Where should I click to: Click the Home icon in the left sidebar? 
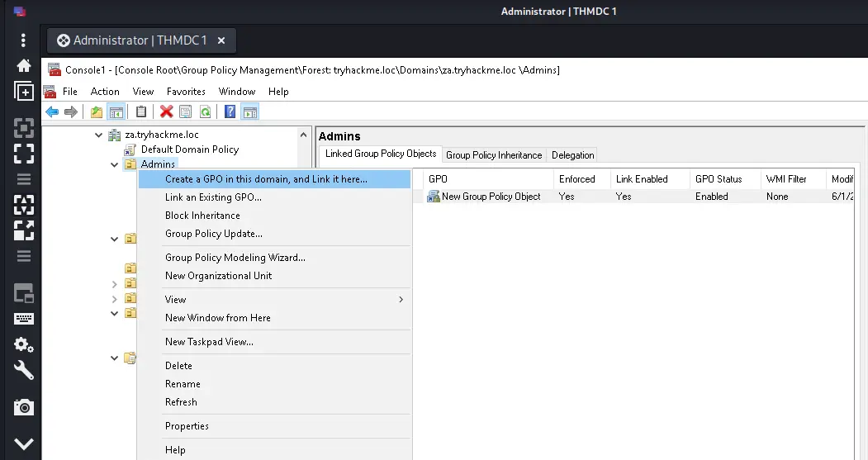[24, 66]
